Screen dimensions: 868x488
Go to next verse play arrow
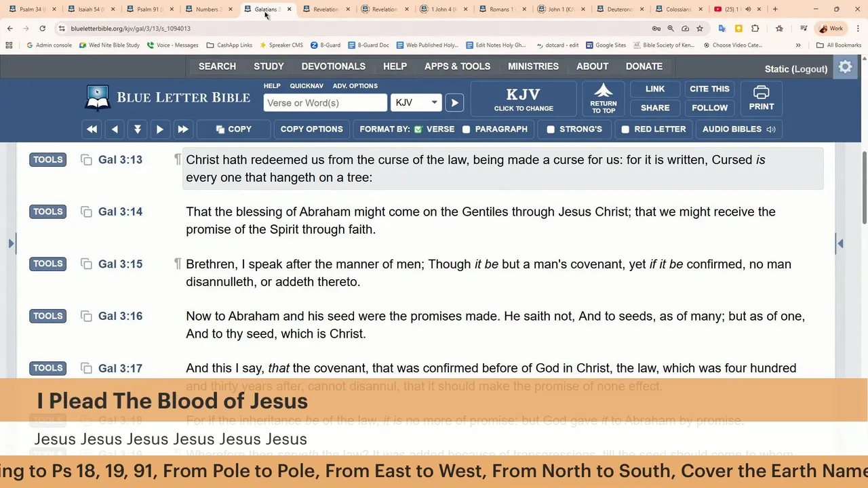pos(160,129)
